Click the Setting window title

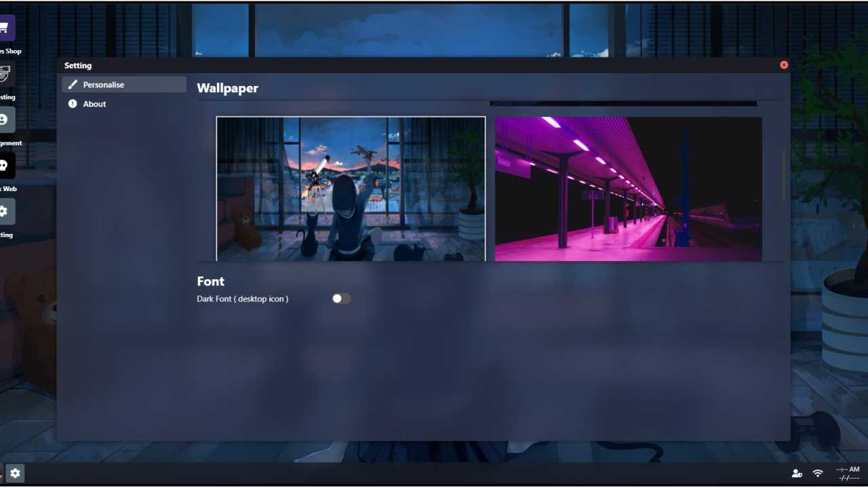(78, 66)
